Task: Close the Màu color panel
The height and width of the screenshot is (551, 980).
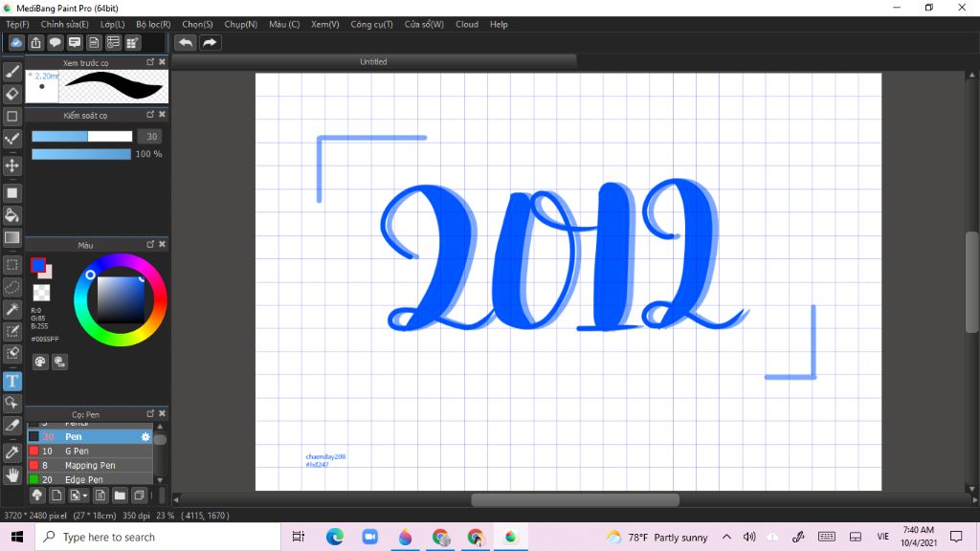Action: [x=163, y=244]
